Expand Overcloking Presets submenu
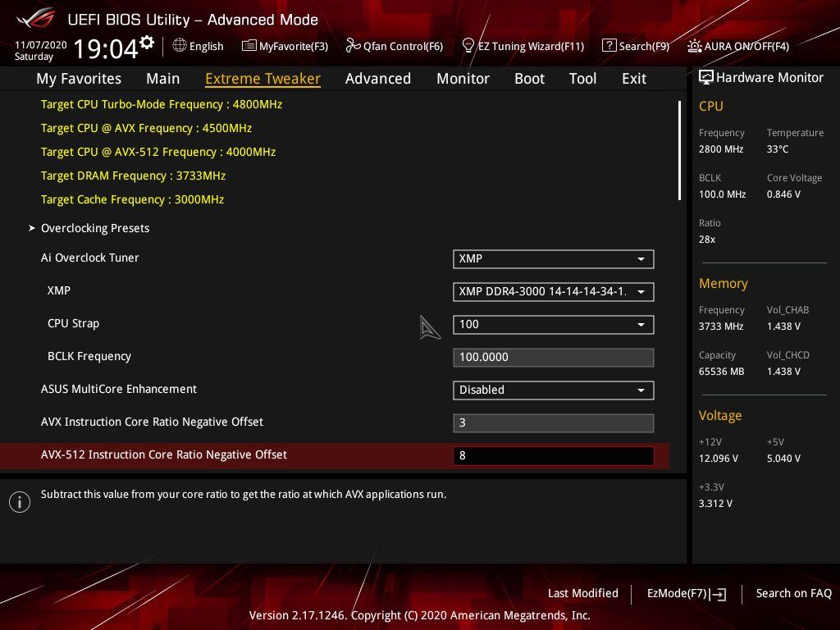840x630 pixels. click(x=95, y=228)
